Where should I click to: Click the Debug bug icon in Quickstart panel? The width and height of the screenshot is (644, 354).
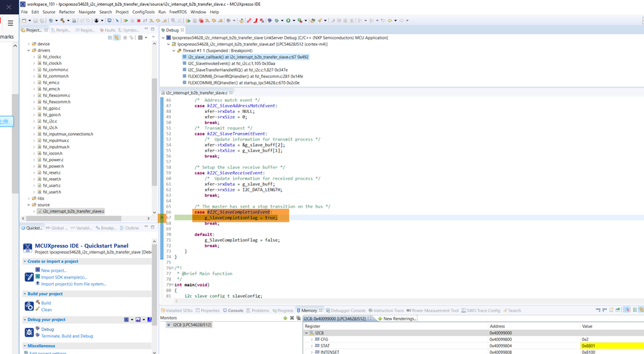pos(37,329)
